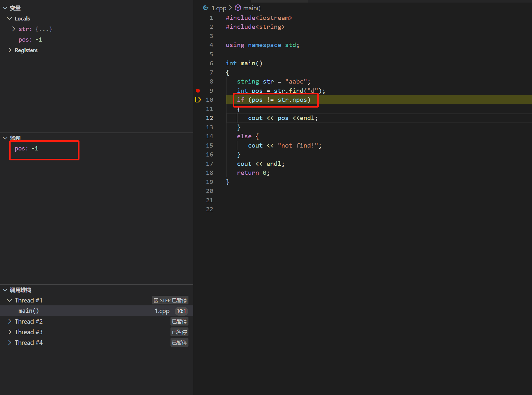Expand the str variable in Locals
This screenshot has width=532, height=395.
[x=13, y=29]
